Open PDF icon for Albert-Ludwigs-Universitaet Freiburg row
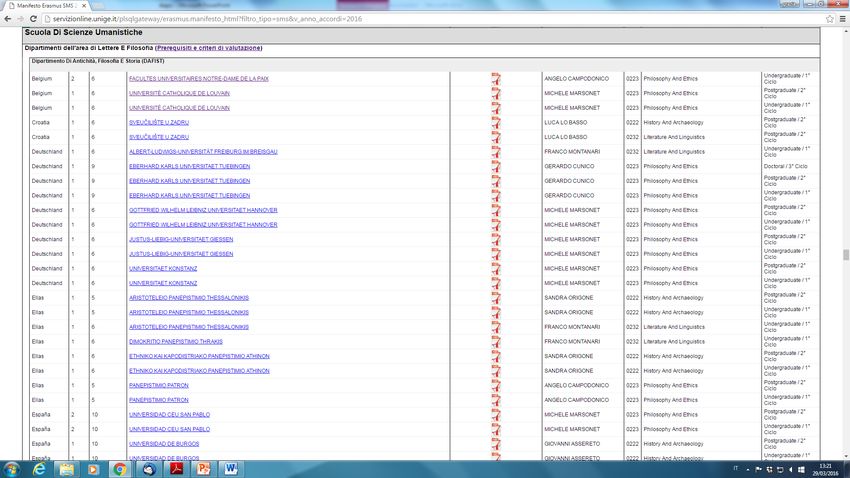 click(x=495, y=152)
